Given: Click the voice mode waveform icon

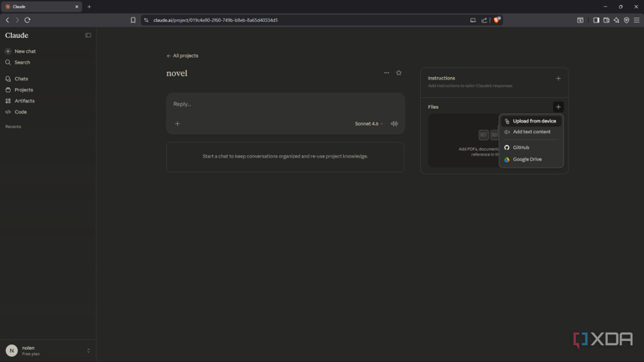Looking at the screenshot, I should 394,123.
